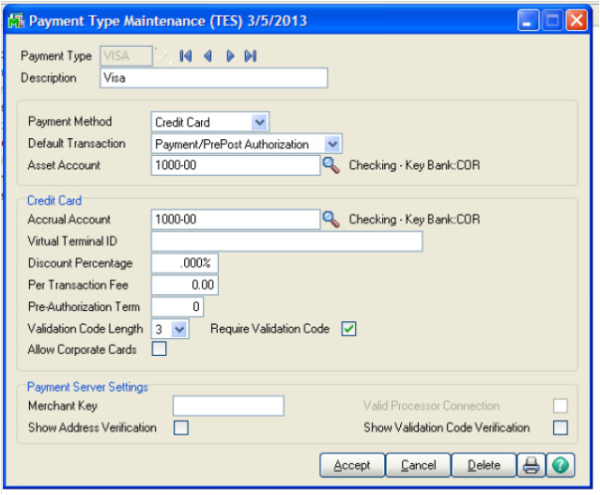The height and width of the screenshot is (495, 600).
Task: Go to next payment type record
Action: [x=230, y=56]
